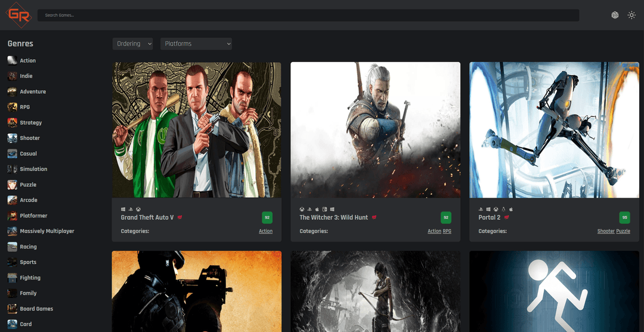
Task: Click PlayStation platform icon on GTA V card
Action: (131, 209)
